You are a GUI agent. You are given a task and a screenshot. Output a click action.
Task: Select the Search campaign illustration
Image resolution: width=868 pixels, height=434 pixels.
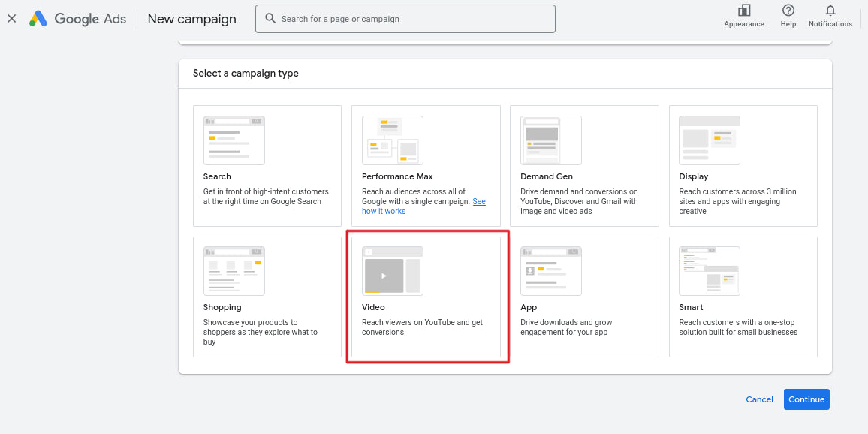pos(234,140)
